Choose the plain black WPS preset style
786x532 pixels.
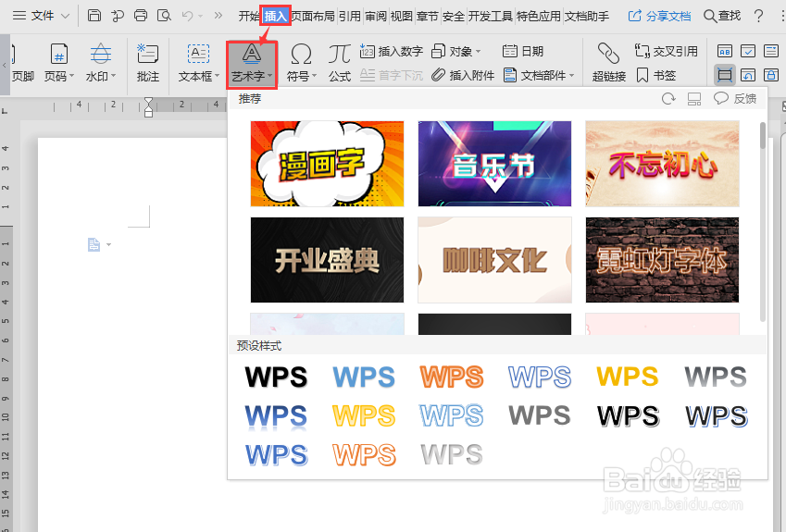[x=276, y=377]
